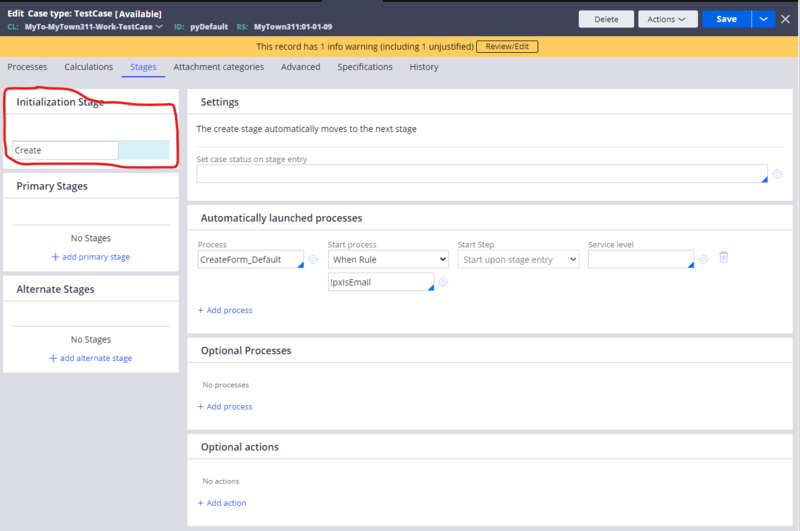The height and width of the screenshot is (531, 800).
Task: Expand the Save options arrow
Action: point(763,19)
